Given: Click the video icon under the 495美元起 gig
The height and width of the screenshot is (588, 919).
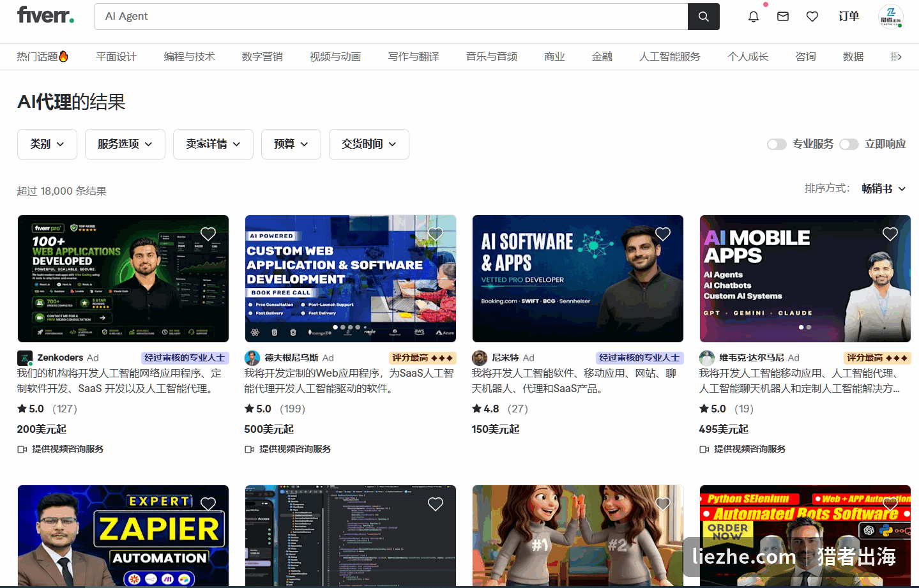Looking at the screenshot, I should coord(704,449).
